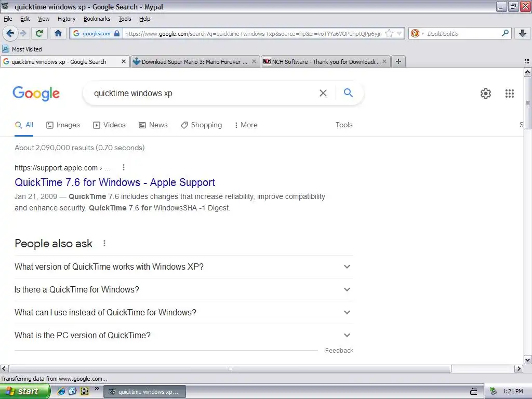The width and height of the screenshot is (532, 399).
Task: Open the tab groups grid icon
Action: pyautogui.click(x=527, y=61)
